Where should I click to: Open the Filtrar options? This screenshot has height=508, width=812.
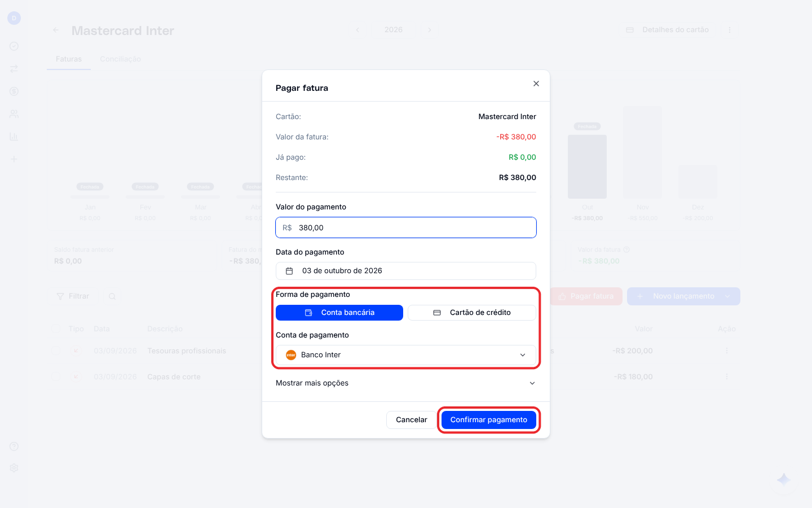pyautogui.click(x=73, y=296)
